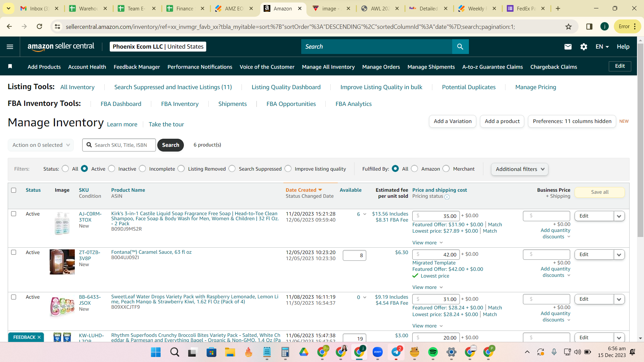Click the Amazon Seller Central logo
The image size is (644, 362).
pyautogui.click(x=61, y=47)
